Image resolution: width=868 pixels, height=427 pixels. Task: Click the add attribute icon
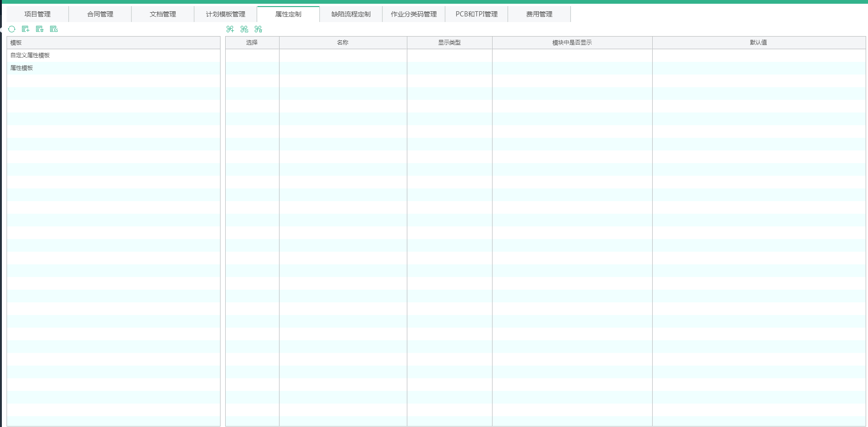230,29
